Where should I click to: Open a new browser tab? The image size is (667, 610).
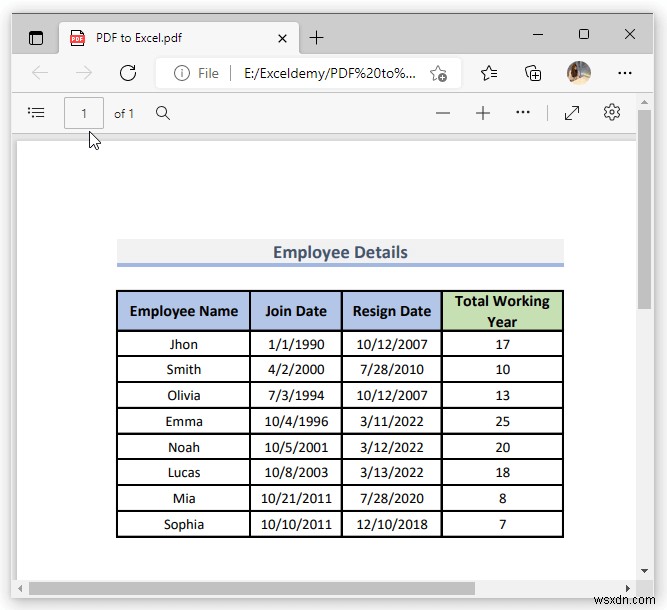coord(316,38)
